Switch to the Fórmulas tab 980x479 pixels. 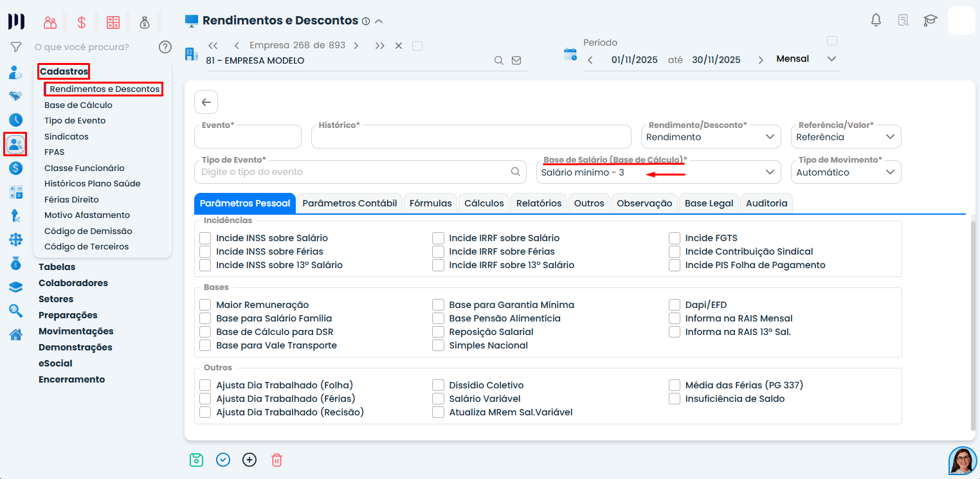coord(430,203)
